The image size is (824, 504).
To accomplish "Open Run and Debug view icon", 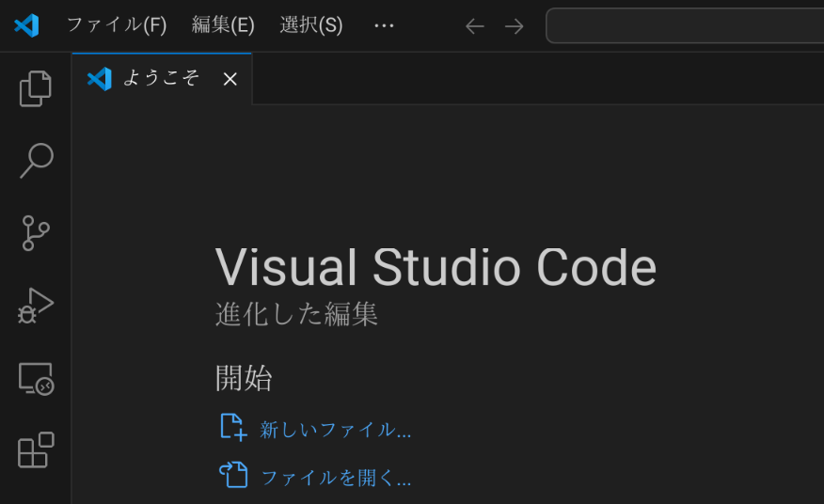I will click(x=36, y=306).
